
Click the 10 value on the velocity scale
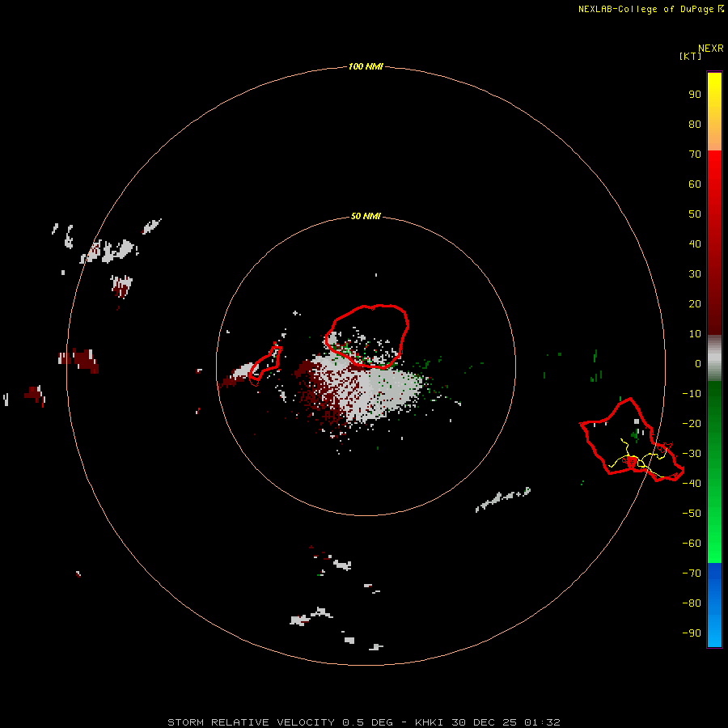tap(695, 334)
